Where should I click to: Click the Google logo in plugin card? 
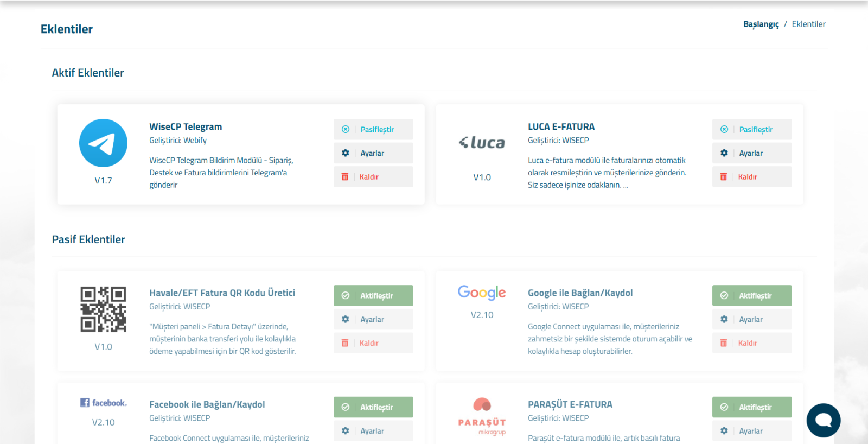point(482,293)
